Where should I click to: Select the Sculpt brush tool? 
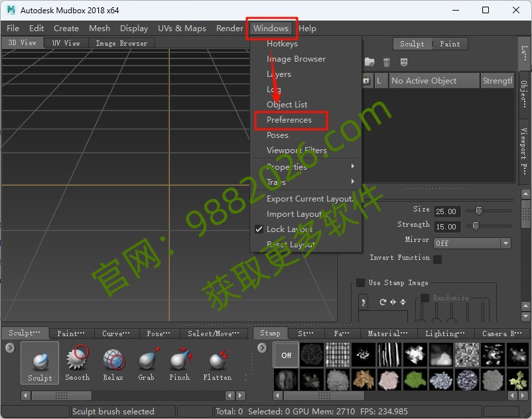[x=40, y=363]
